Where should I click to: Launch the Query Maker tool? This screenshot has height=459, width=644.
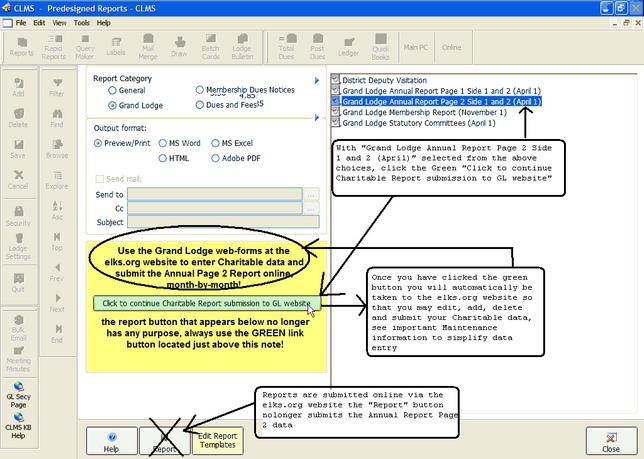[x=86, y=45]
